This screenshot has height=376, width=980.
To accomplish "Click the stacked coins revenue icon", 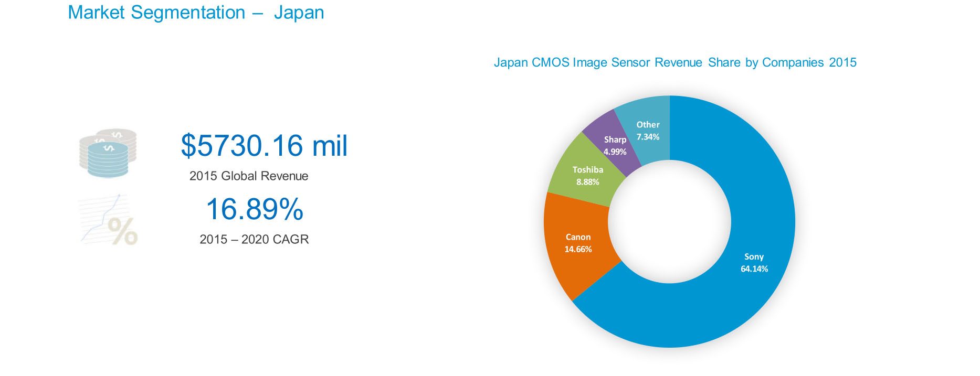I will pos(108,153).
